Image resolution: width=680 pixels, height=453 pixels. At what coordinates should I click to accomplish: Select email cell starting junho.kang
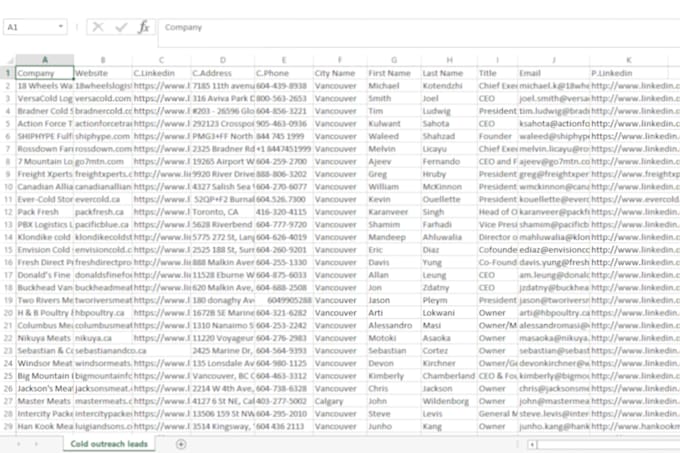click(554, 427)
